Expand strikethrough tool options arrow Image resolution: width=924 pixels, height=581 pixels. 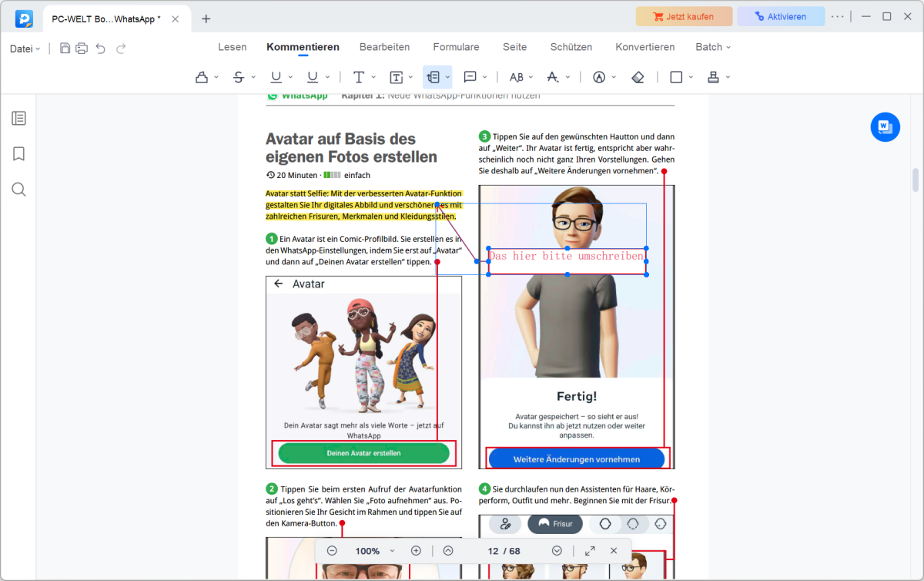[253, 77]
